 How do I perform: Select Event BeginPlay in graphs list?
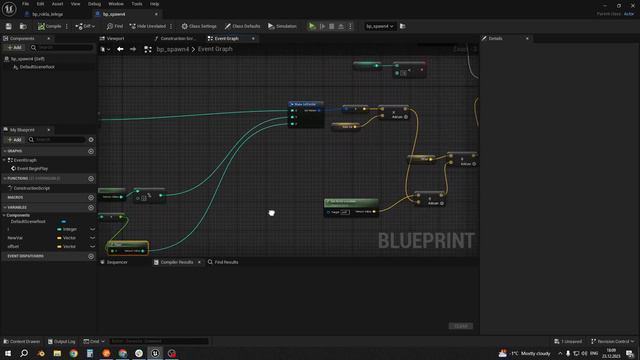click(x=29, y=169)
